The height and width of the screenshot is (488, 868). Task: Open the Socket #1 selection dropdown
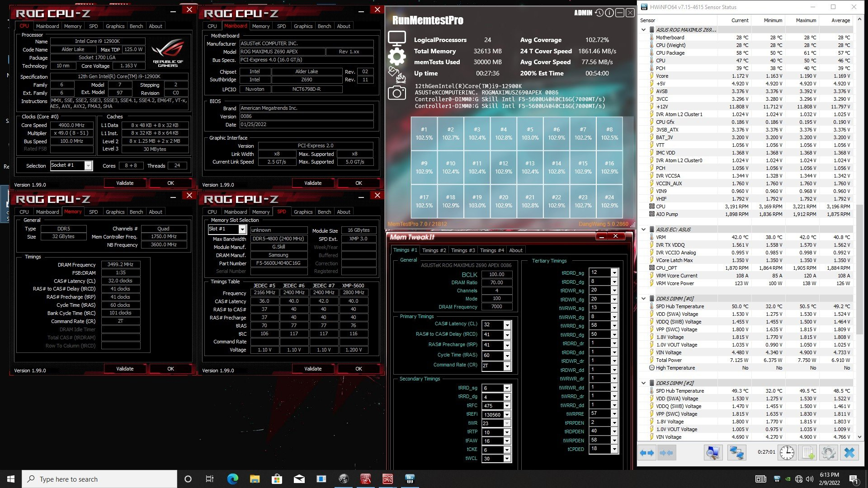pyautogui.click(x=88, y=166)
